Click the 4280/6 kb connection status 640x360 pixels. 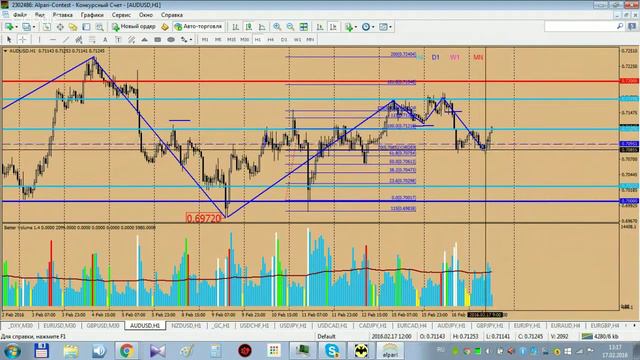(x=600, y=336)
